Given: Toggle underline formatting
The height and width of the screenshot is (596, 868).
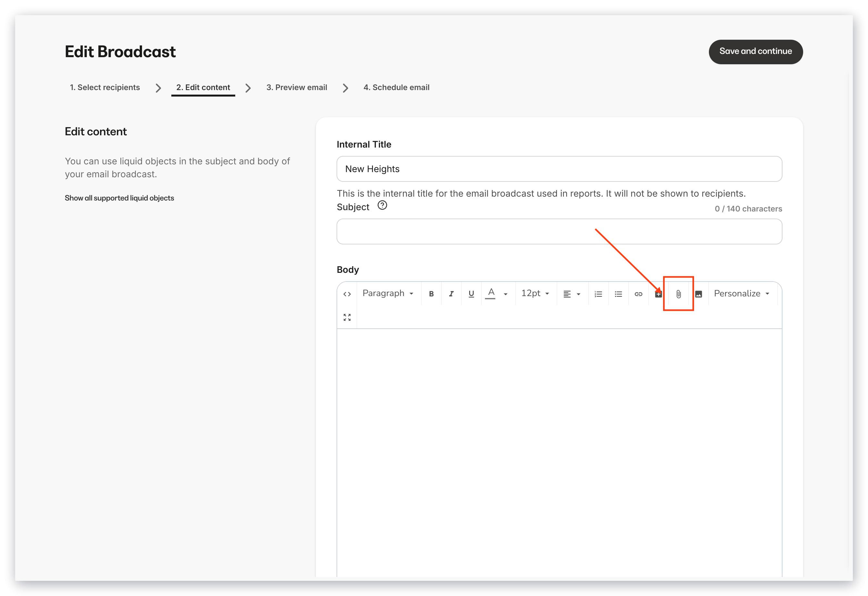Looking at the screenshot, I should 471,294.
